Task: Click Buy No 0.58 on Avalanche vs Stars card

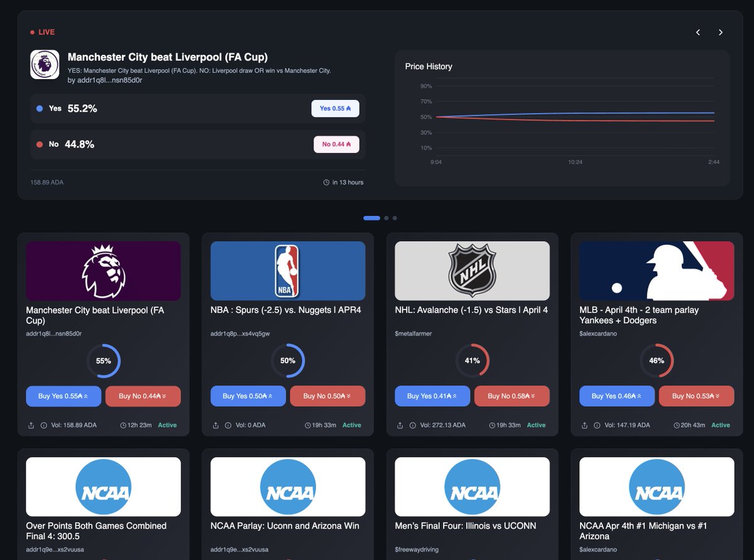Action: point(512,396)
